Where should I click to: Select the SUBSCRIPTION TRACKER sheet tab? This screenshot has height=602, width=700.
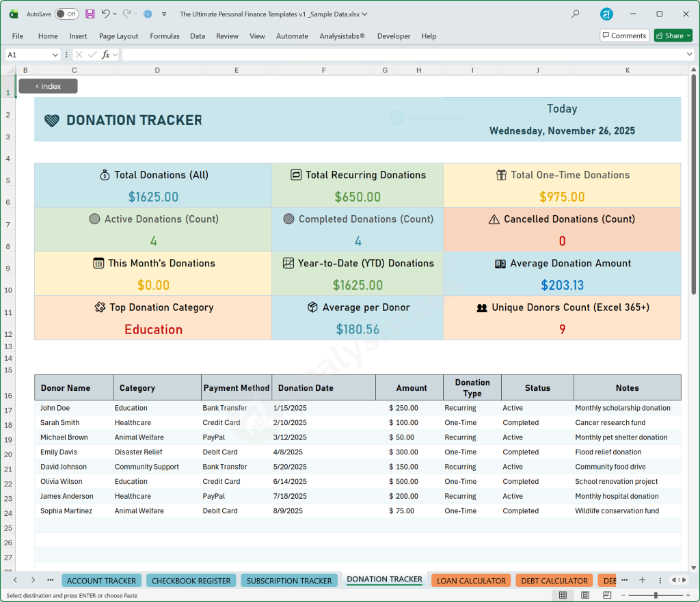(x=289, y=579)
